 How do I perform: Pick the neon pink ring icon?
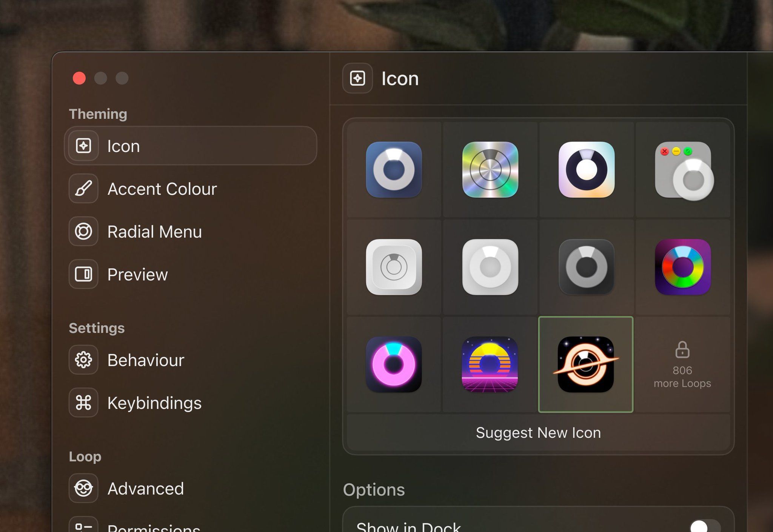[x=394, y=363]
